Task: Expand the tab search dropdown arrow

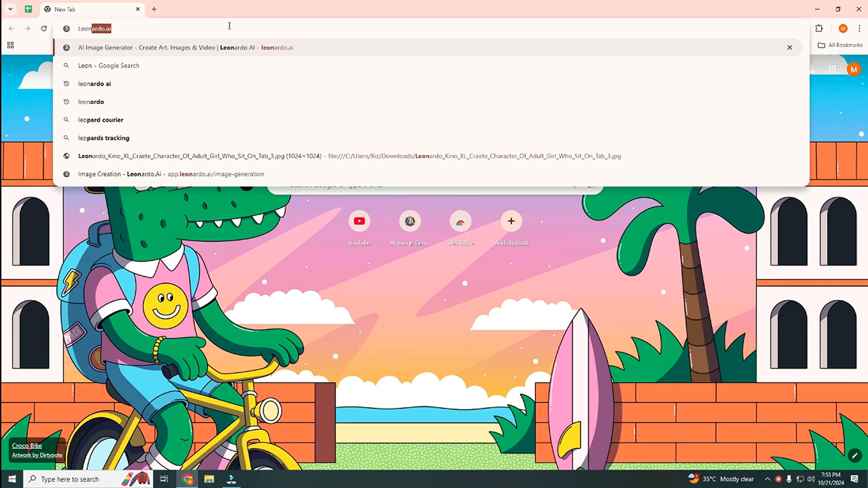Action: pyautogui.click(x=10, y=9)
